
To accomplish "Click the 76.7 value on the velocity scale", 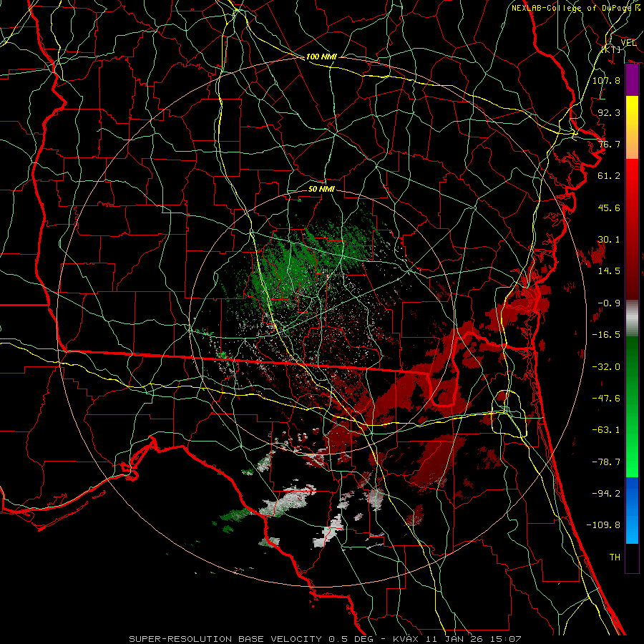I will click(609, 144).
